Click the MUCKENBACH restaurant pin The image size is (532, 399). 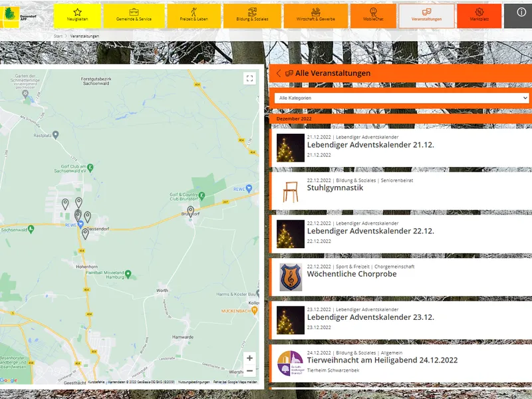pyautogui.click(x=255, y=311)
